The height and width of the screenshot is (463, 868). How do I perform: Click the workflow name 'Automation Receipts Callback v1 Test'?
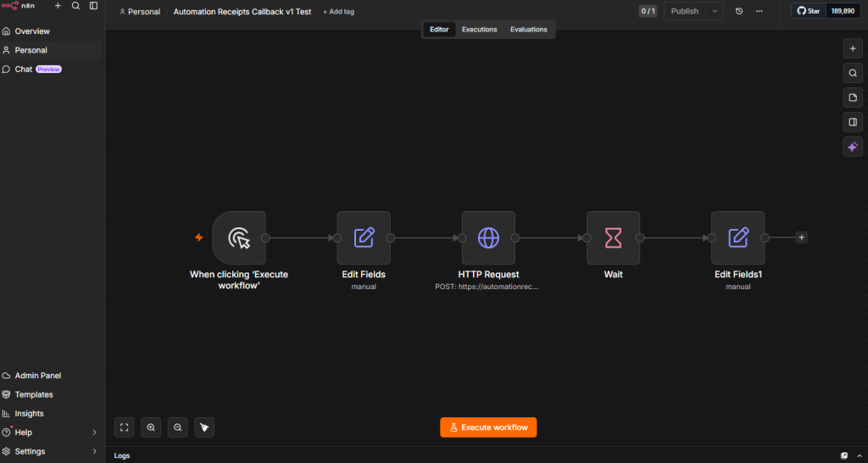[242, 12]
